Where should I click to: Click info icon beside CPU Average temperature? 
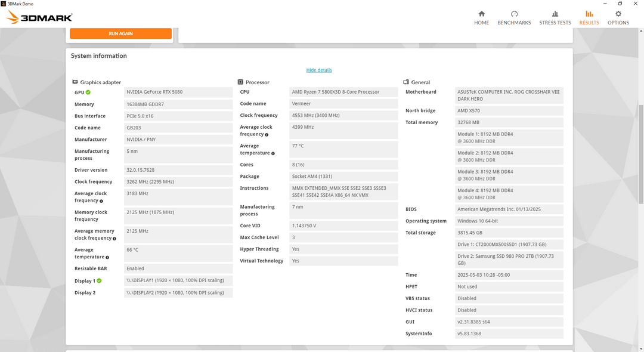point(273,153)
